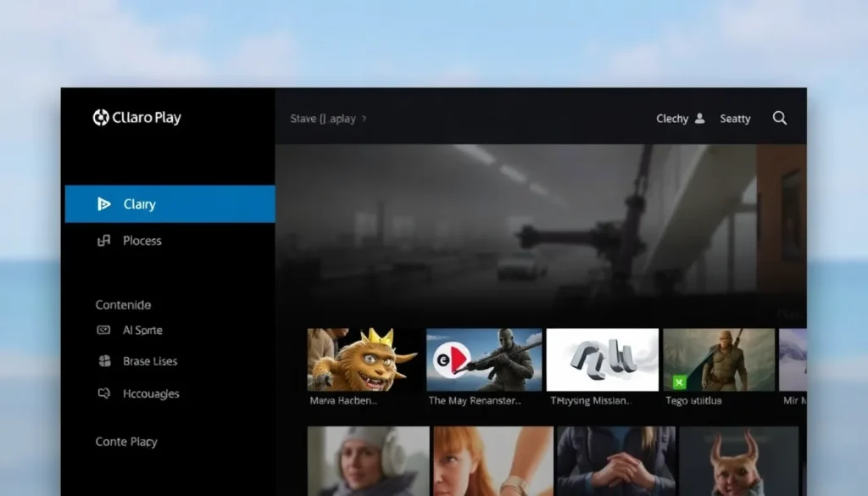Click the Contenide heading

(123, 305)
